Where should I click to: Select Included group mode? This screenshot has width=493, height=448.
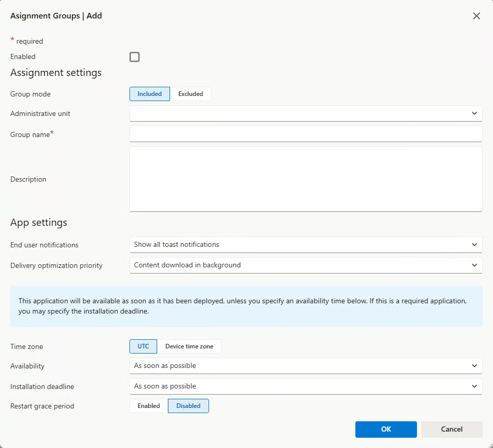(149, 94)
